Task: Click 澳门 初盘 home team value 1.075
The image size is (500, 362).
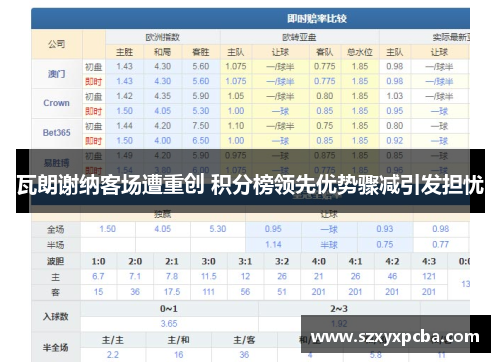Action: pos(236,66)
